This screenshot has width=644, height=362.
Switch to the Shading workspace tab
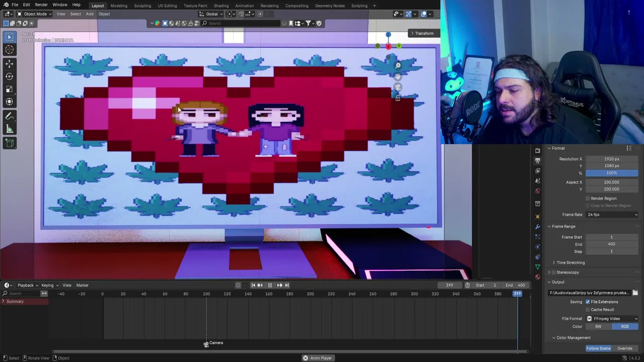(x=221, y=6)
